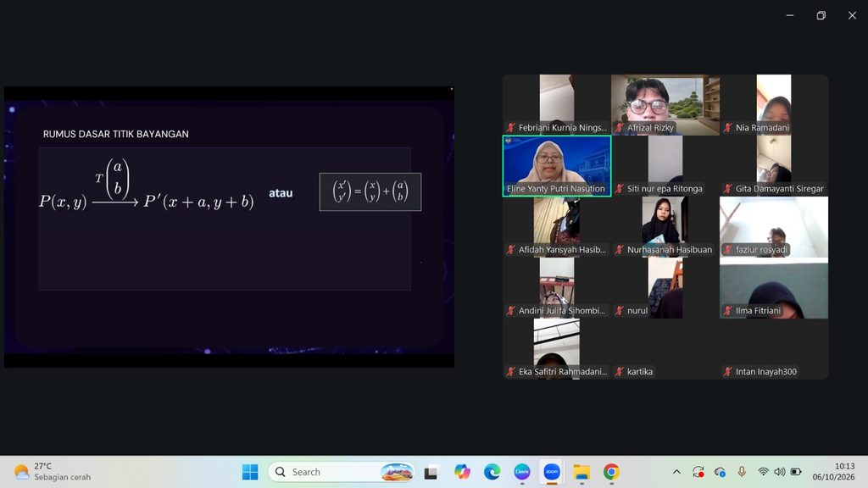Viewport: 868px width, 488px height.
Task: Launch Google Chrome from the taskbar
Action: 611,472
